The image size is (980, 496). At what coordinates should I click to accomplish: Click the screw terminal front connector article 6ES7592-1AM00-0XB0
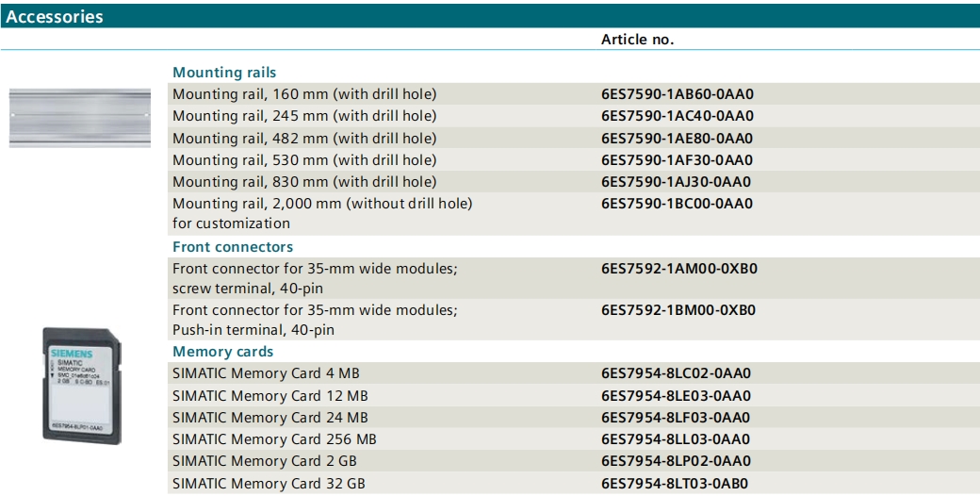678,269
